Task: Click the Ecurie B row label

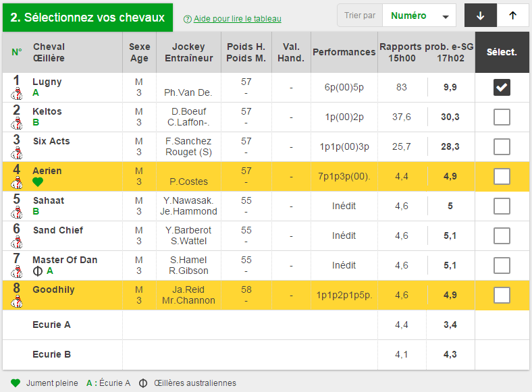Action: 51,354
